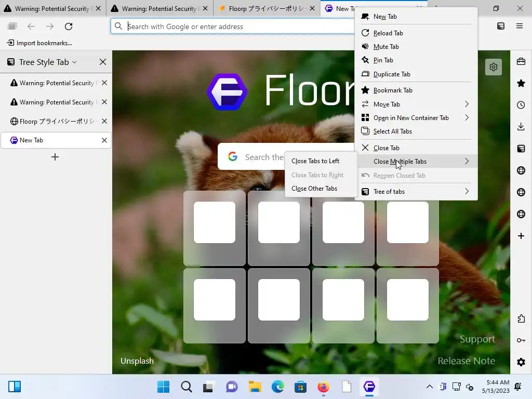Expand Open in New Container Tab submenu
Image resolution: width=532 pixels, height=399 pixels.
point(467,118)
